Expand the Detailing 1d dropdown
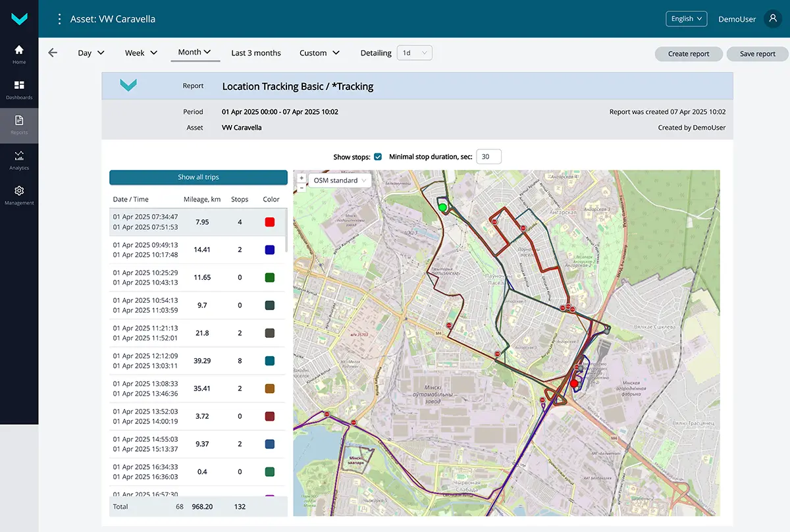The image size is (790, 532). 414,53
